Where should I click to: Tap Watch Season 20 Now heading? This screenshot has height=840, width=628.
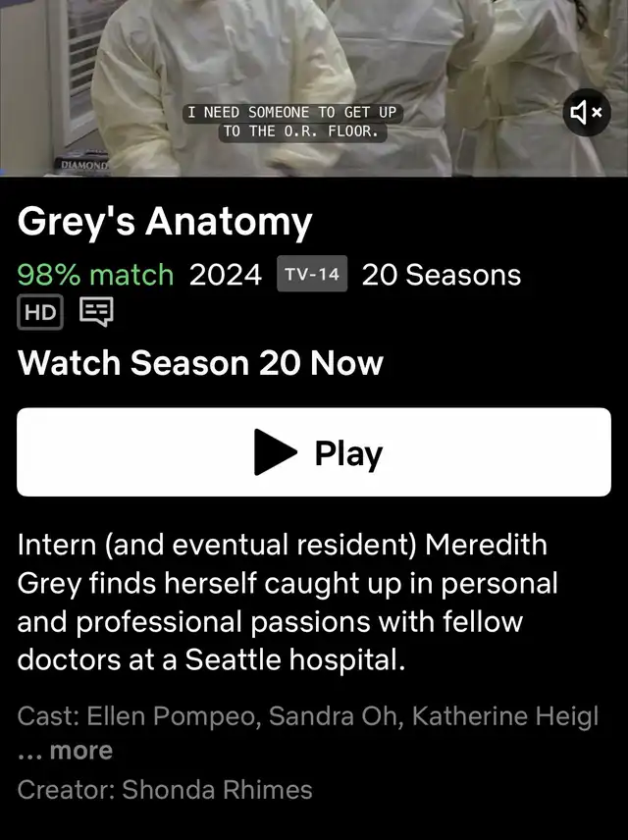click(x=200, y=363)
